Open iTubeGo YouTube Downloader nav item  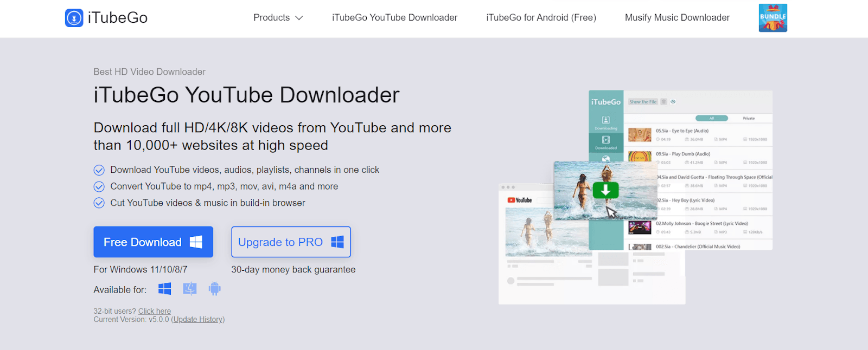(x=394, y=18)
